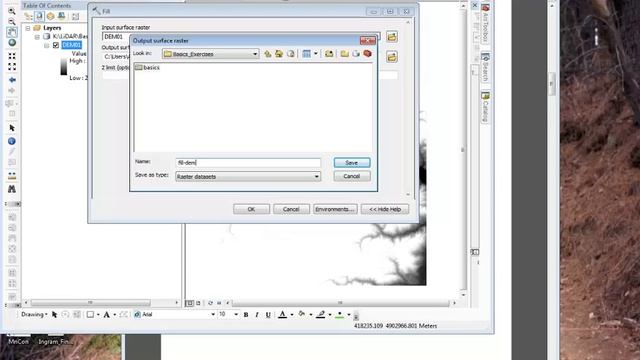
Task: Click in the Name field fill-dem
Action: point(248,162)
